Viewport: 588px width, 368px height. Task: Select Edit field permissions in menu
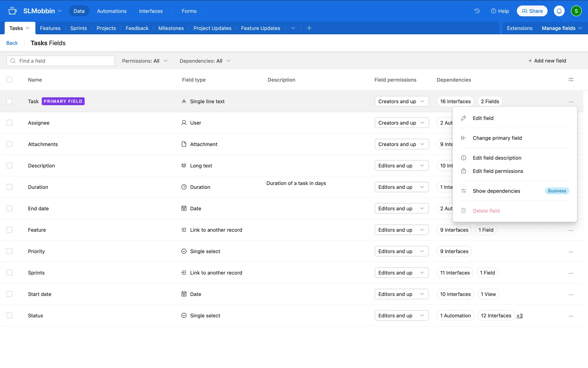click(x=498, y=171)
